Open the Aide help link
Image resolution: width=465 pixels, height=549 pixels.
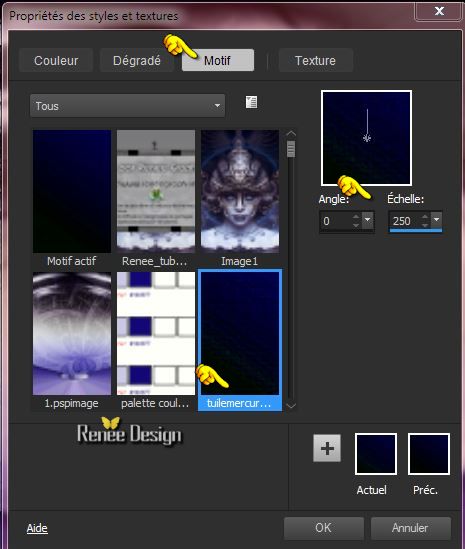pyautogui.click(x=37, y=528)
